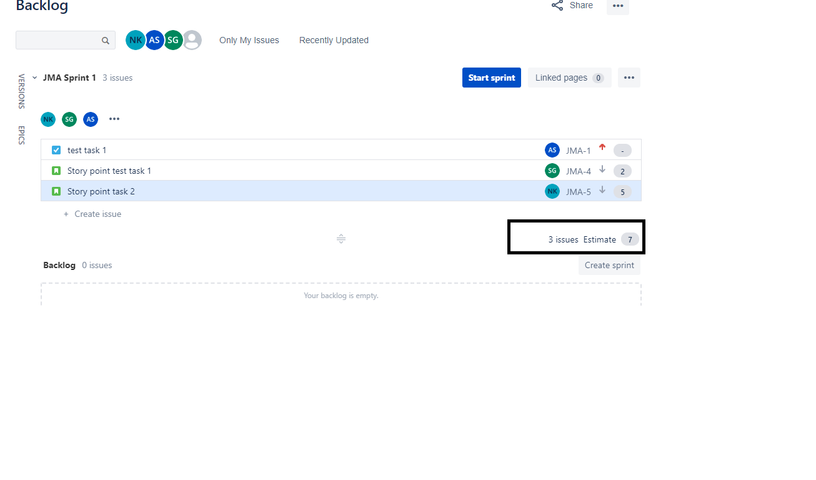The image size is (816, 480).
Task: Open issue key JMA-5
Action: point(578,192)
